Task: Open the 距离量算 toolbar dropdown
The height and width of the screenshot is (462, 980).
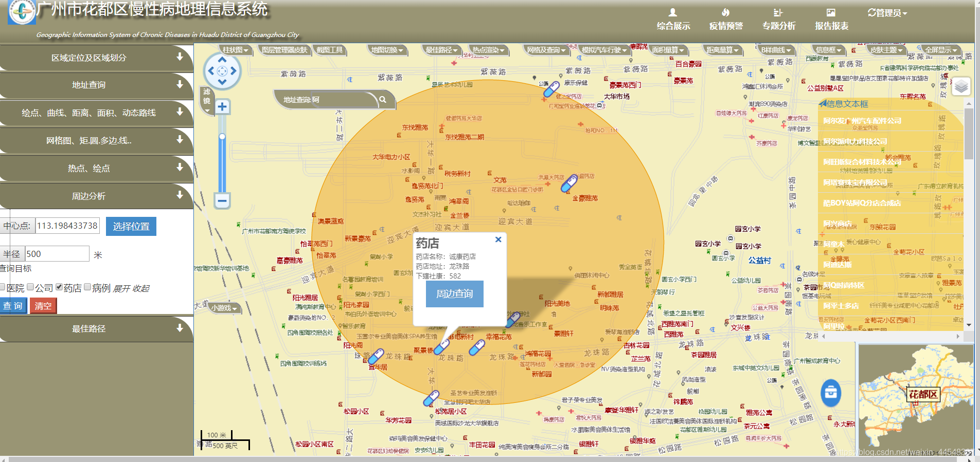Action: coord(723,50)
